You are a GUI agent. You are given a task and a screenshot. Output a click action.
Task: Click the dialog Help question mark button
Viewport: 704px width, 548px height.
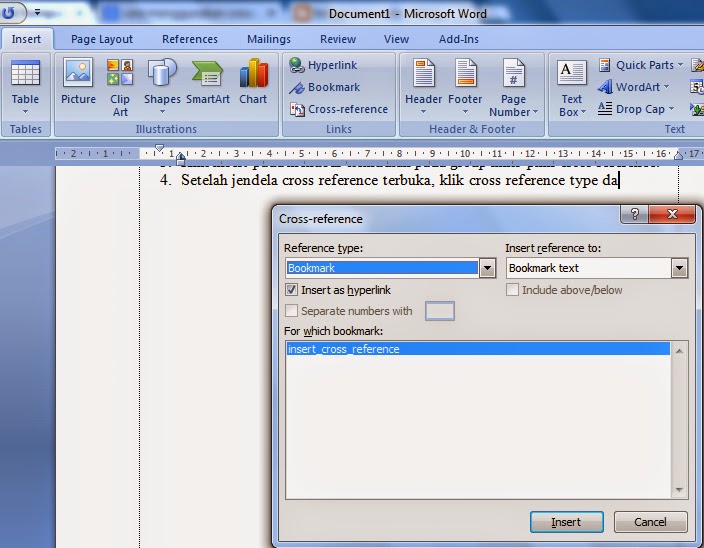[x=634, y=214]
